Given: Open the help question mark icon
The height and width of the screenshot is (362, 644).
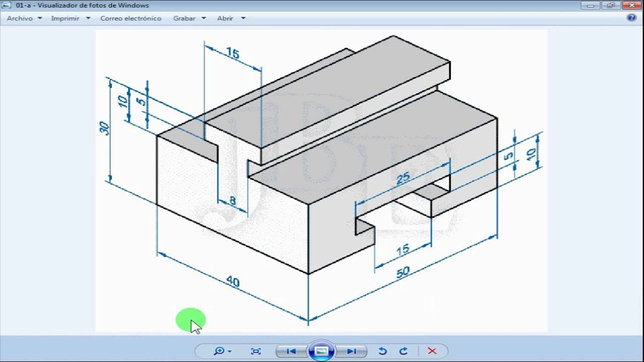Looking at the screenshot, I should click(x=631, y=18).
